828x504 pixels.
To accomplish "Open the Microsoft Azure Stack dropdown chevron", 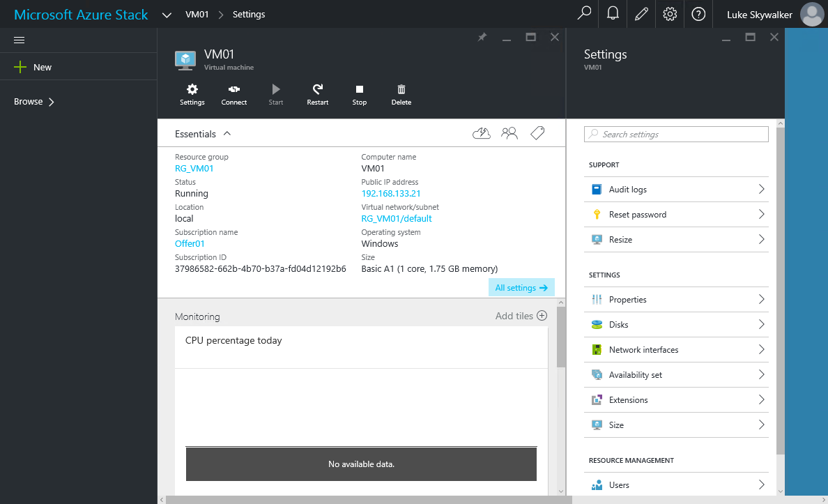I will pyautogui.click(x=167, y=15).
